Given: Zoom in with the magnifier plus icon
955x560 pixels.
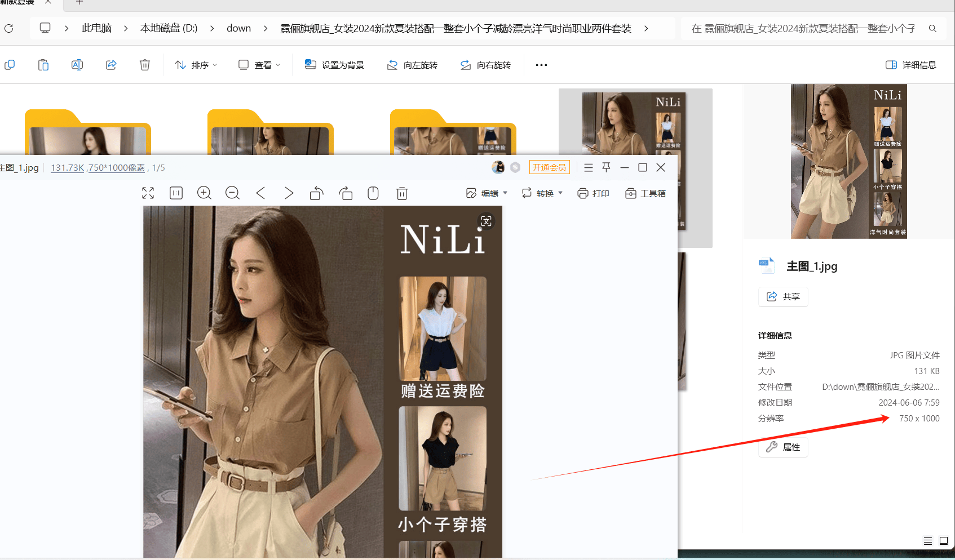Looking at the screenshot, I should [x=204, y=193].
